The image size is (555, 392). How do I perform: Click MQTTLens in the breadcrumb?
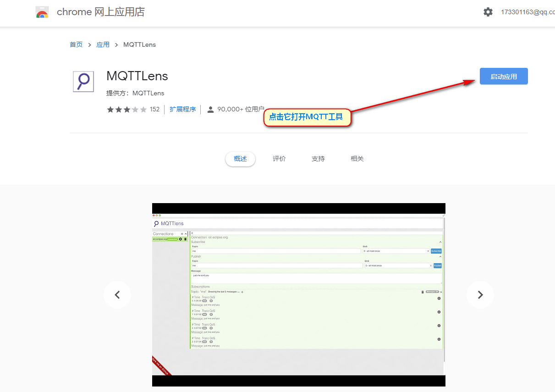[x=139, y=44]
